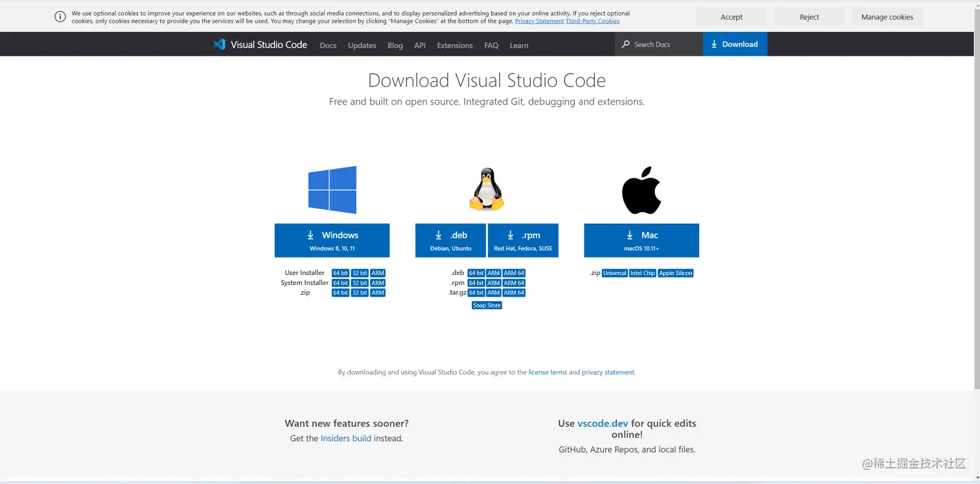Visit the vscode.dev link

tap(603, 424)
